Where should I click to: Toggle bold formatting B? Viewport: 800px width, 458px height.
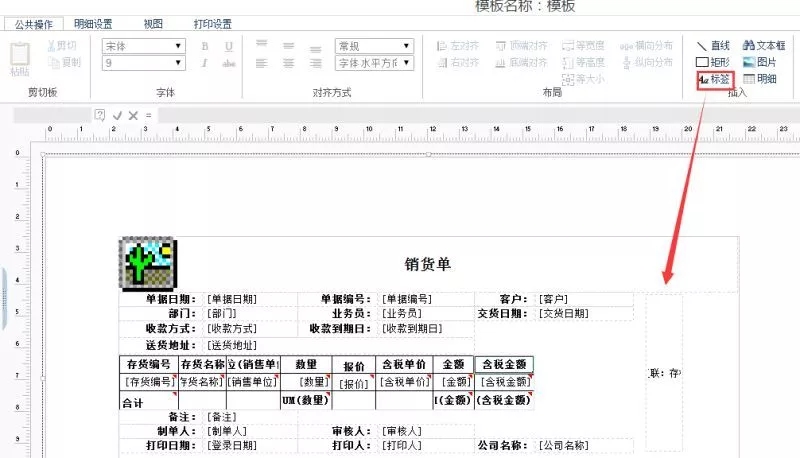(x=205, y=46)
